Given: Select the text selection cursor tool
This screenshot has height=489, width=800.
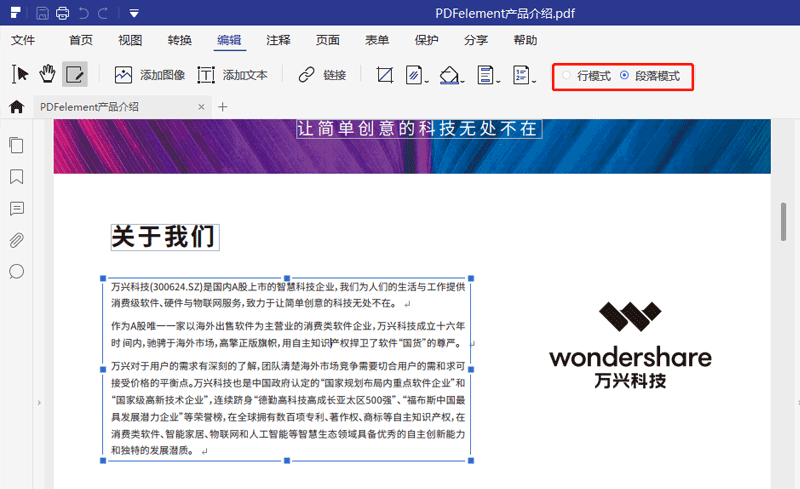Looking at the screenshot, I should tap(20, 75).
